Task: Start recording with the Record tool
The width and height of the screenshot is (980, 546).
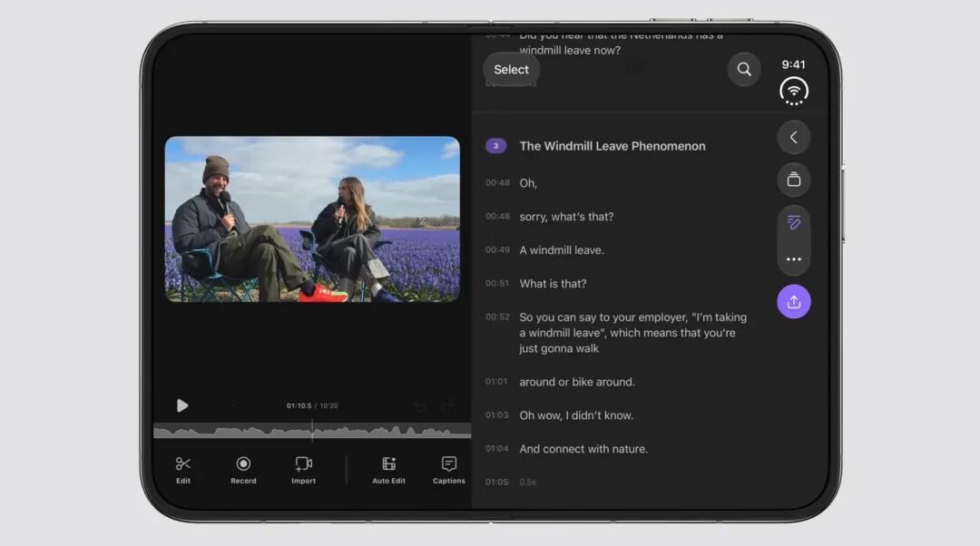Action: [x=243, y=470]
